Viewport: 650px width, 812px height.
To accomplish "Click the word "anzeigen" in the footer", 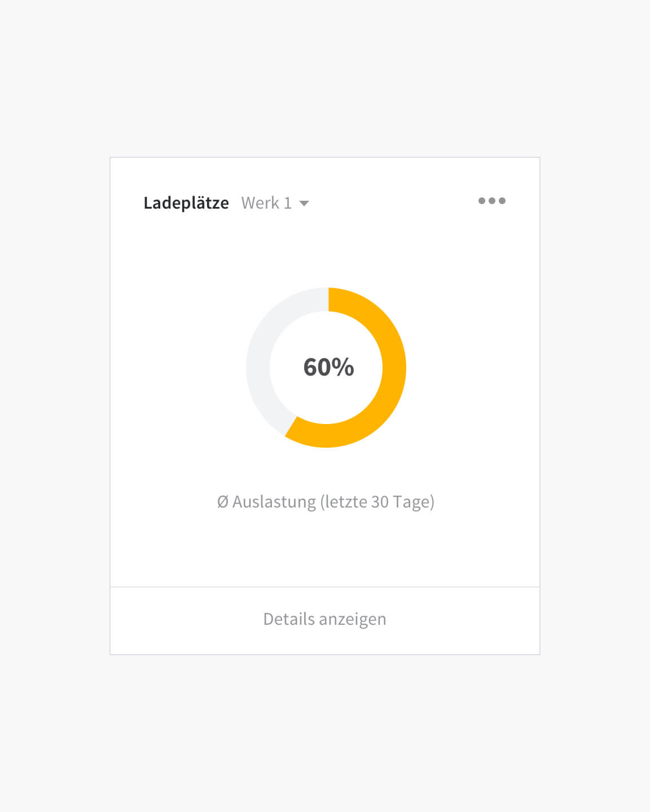I will [x=353, y=620].
